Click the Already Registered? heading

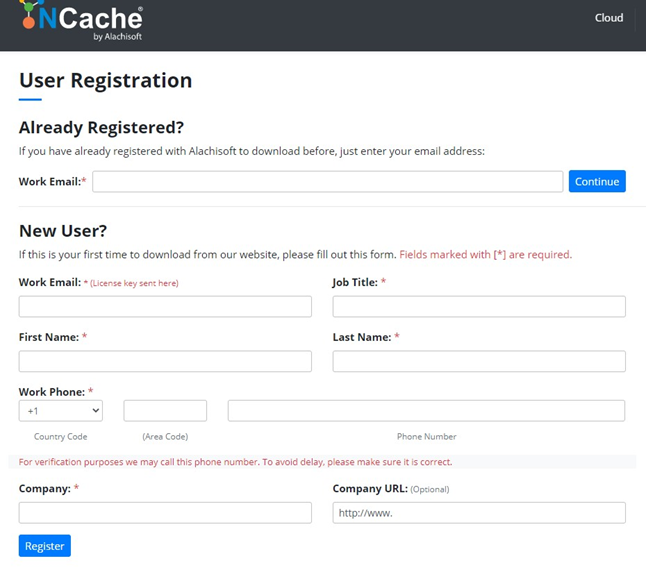101,127
